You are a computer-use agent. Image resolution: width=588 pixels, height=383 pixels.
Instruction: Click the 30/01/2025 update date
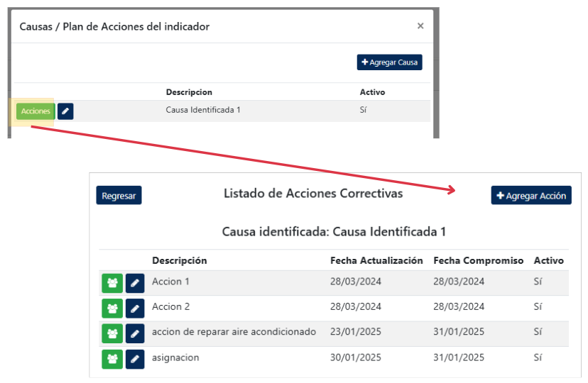[x=356, y=357]
